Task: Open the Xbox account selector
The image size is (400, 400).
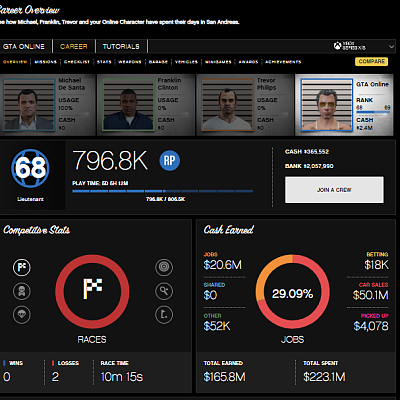Action: tap(349, 46)
